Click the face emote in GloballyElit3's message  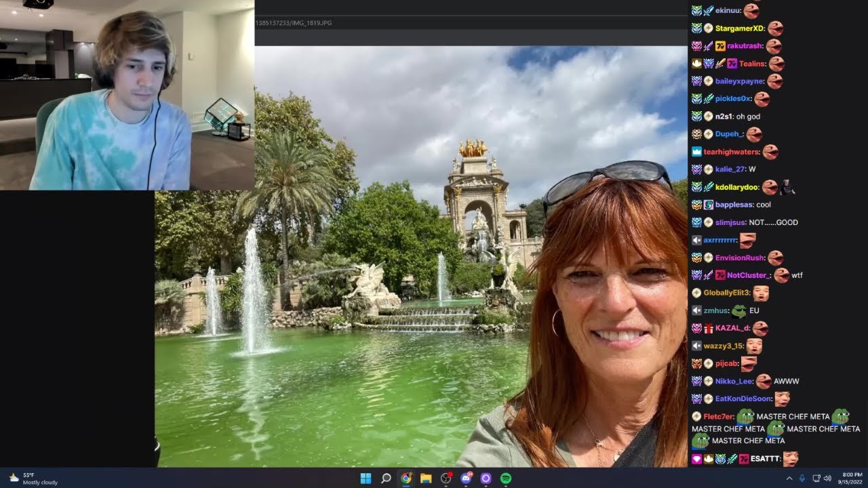[761, 293]
